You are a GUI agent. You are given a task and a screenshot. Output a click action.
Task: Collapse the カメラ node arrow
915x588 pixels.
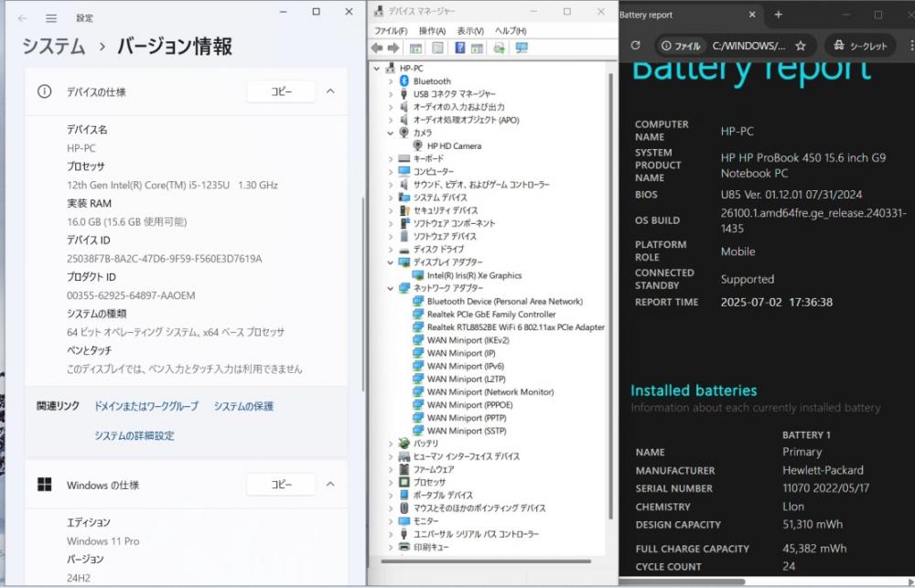[x=391, y=133]
